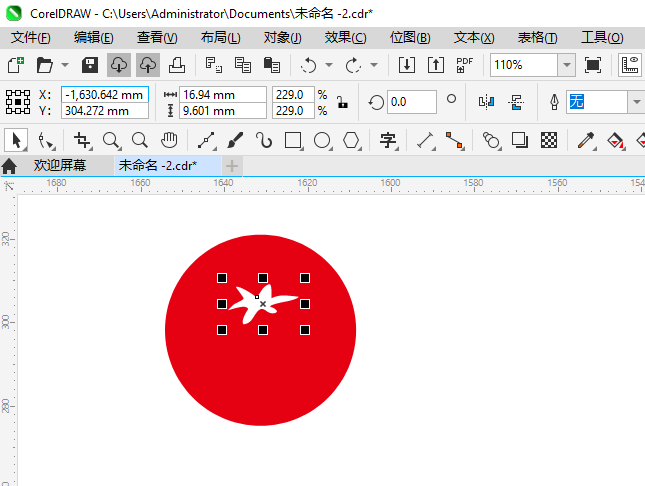Select the Pan hand tool
Viewport: 645px width, 486px height.
[169, 140]
